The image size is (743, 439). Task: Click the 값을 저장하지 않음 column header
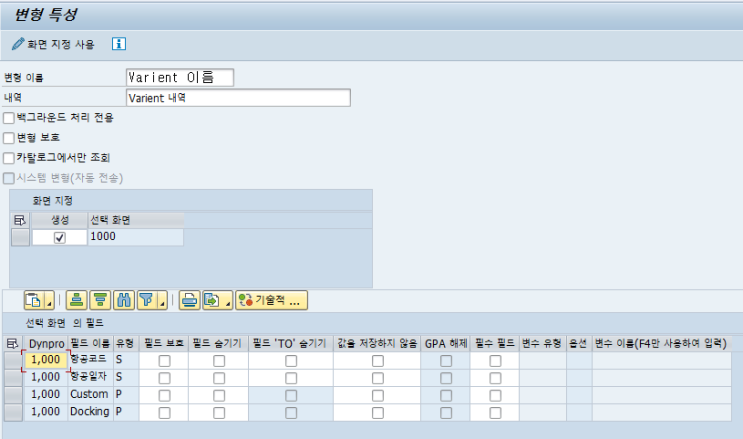[x=377, y=343]
